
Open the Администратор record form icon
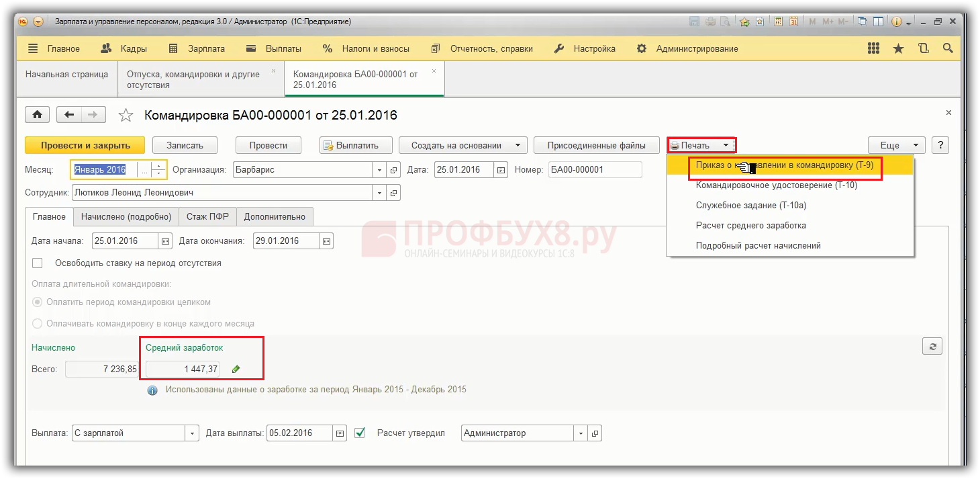point(595,433)
